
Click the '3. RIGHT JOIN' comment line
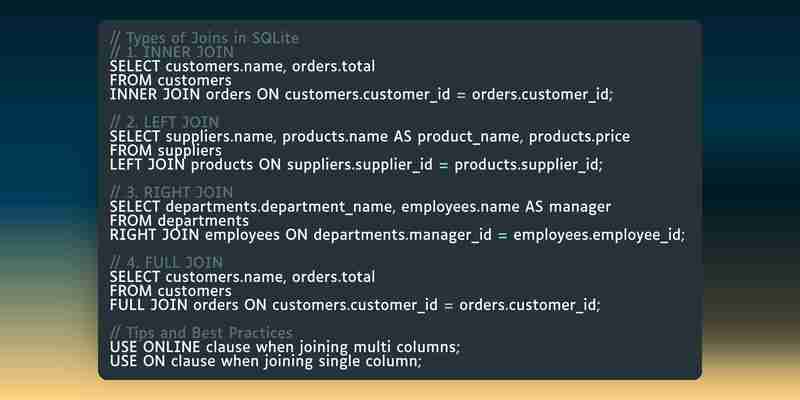171,193
